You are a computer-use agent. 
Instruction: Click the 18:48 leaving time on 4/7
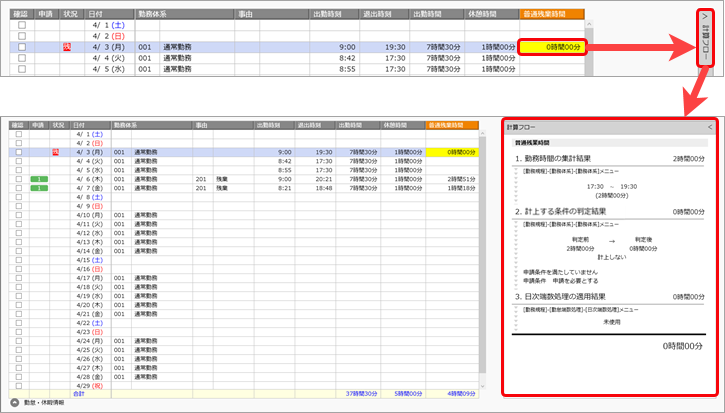pos(324,188)
